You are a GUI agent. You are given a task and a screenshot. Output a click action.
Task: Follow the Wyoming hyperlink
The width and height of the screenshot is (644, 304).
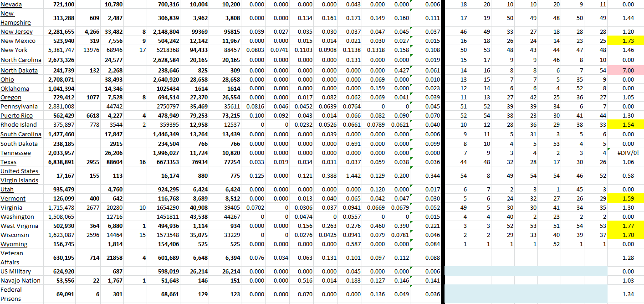14,244
